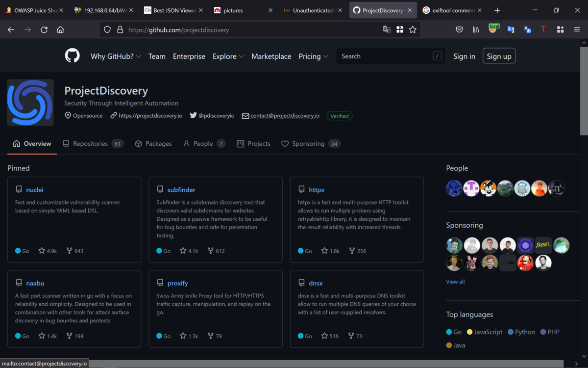
Task: Click the first People member avatar
Action: click(454, 188)
